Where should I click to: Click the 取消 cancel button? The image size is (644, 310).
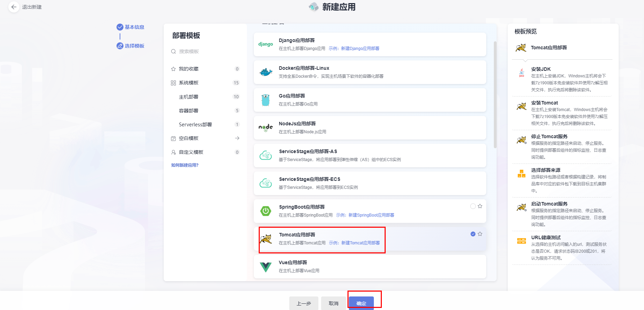[333, 303]
